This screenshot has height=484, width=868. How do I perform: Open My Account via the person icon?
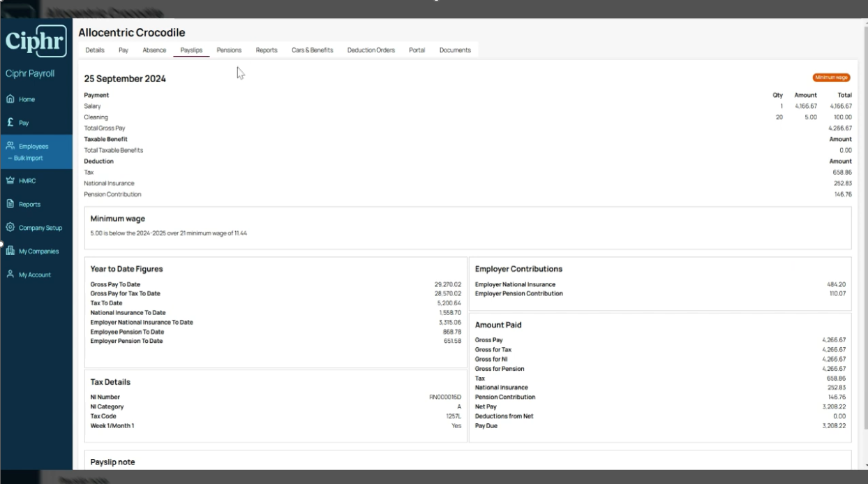coord(10,274)
